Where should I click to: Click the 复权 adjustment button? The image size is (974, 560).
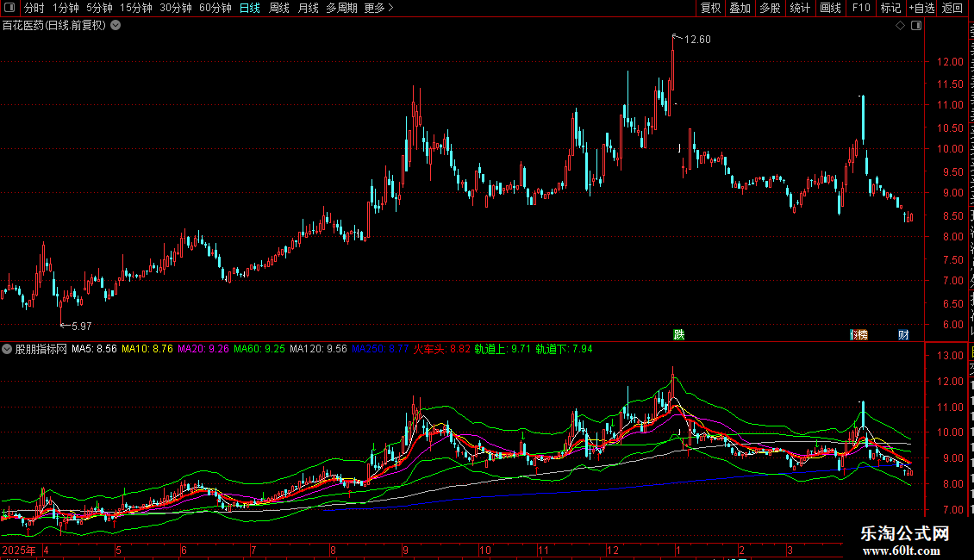tap(710, 8)
